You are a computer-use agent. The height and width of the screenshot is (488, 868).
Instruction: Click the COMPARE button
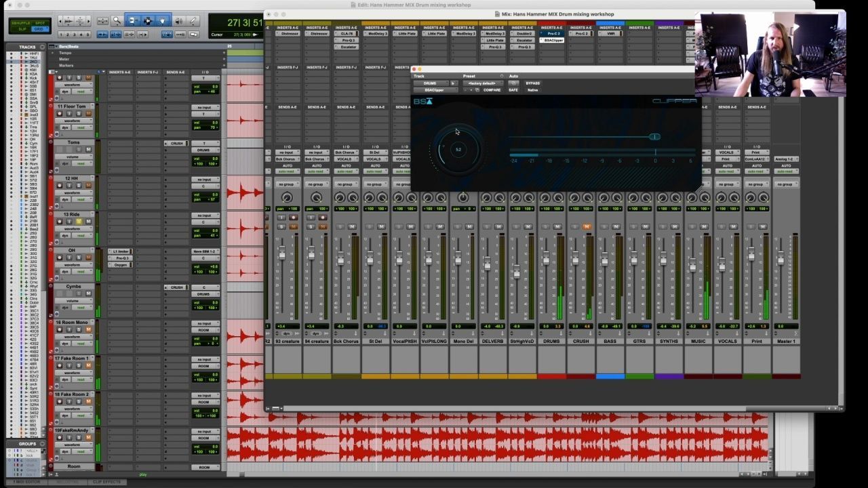tap(492, 90)
